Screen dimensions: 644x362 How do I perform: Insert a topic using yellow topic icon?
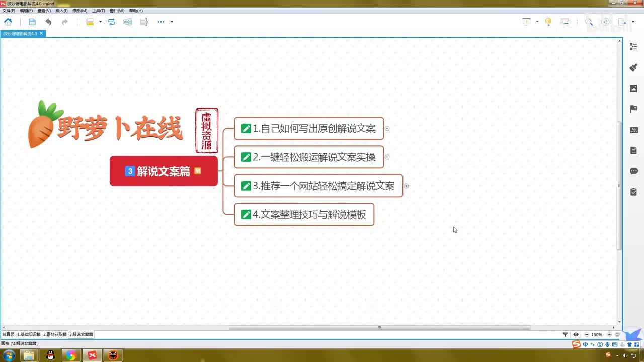point(90,22)
